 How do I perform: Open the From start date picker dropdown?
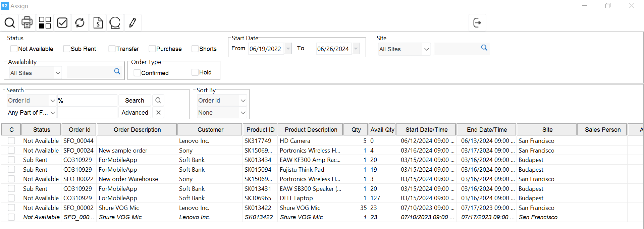[x=288, y=49]
